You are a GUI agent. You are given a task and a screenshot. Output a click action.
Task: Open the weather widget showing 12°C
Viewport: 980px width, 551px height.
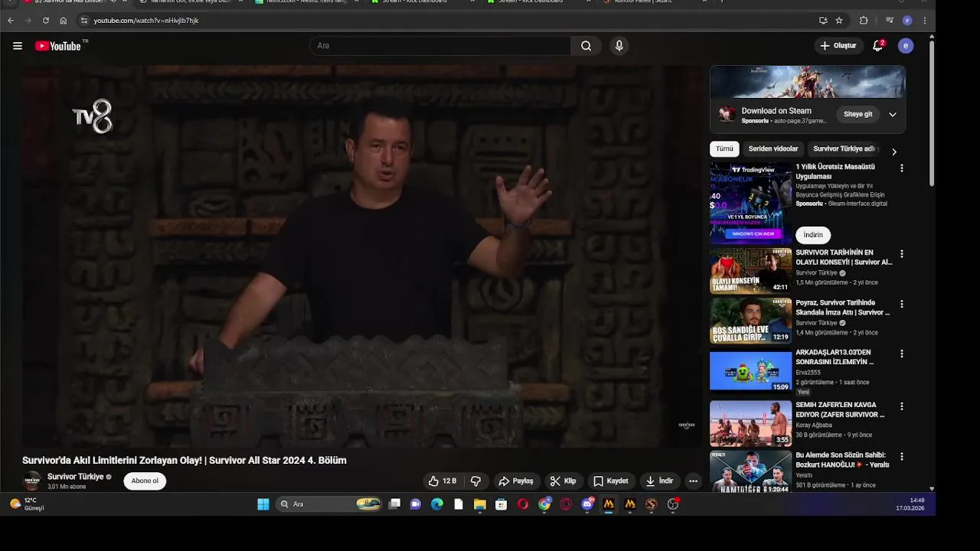pyautogui.click(x=28, y=504)
